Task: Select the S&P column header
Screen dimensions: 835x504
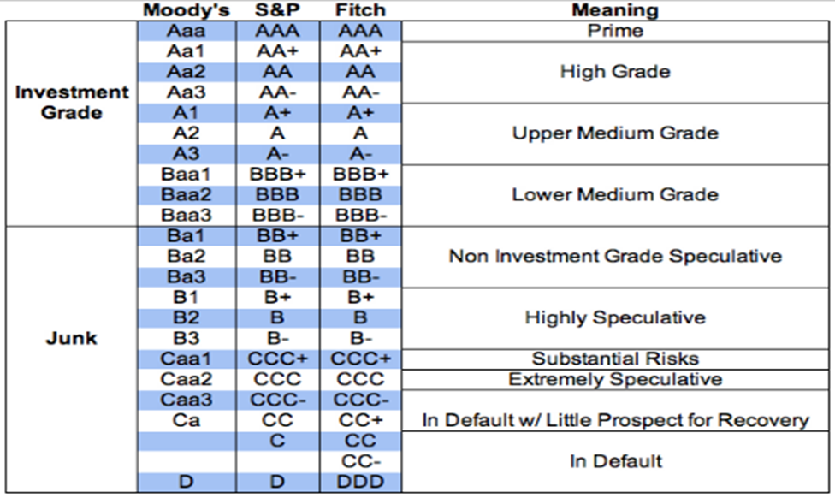Action: click(x=277, y=10)
